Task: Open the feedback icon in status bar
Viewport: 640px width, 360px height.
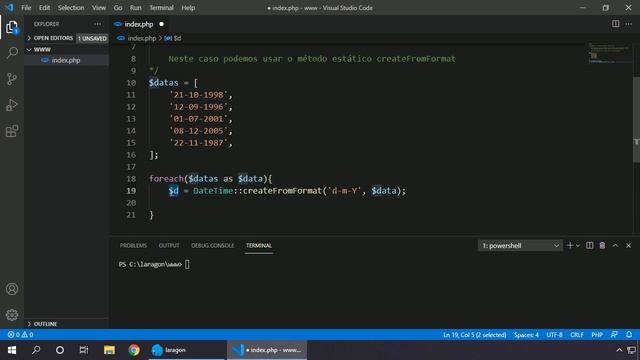Action: (614, 335)
